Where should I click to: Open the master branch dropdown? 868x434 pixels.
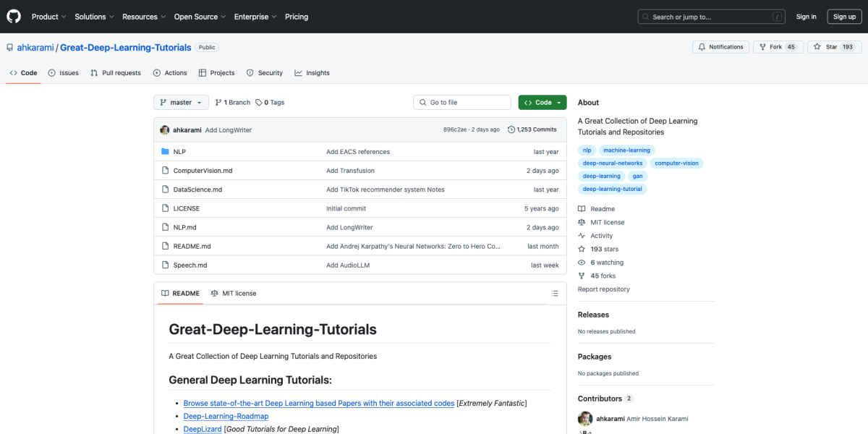pos(180,102)
